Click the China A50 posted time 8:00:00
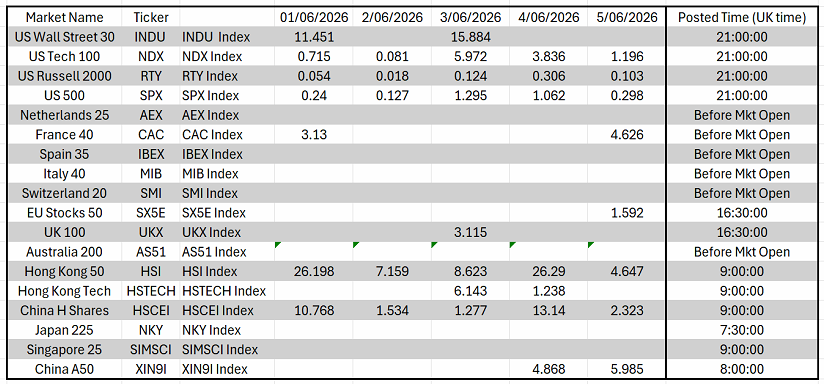Image resolution: width=824 pixels, height=384 pixels. pos(741,369)
